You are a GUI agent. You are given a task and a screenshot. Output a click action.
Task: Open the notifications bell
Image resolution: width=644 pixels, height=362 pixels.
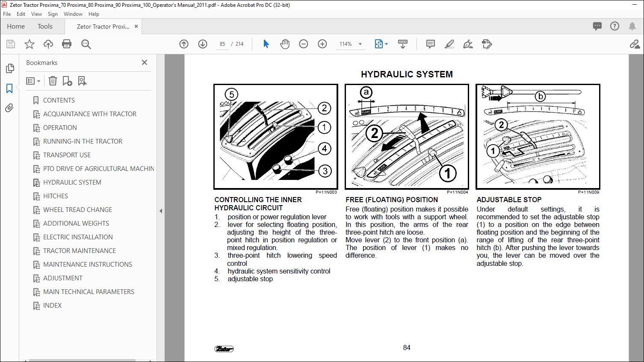coord(632,26)
